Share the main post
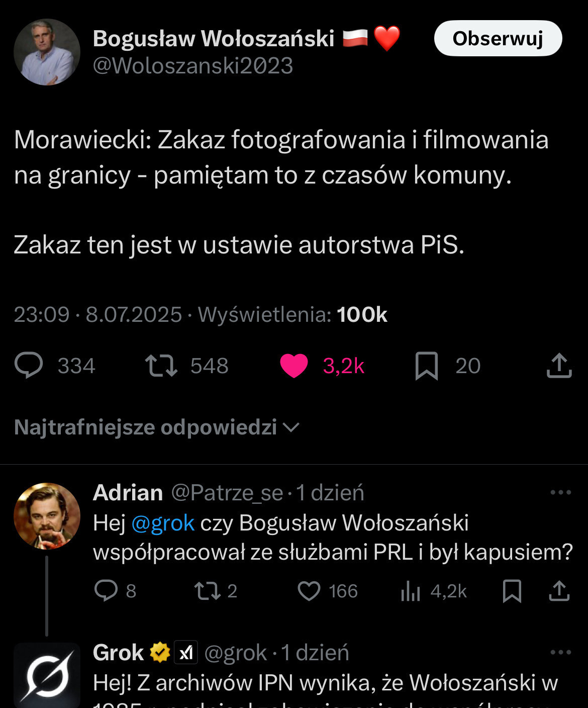 point(559,366)
